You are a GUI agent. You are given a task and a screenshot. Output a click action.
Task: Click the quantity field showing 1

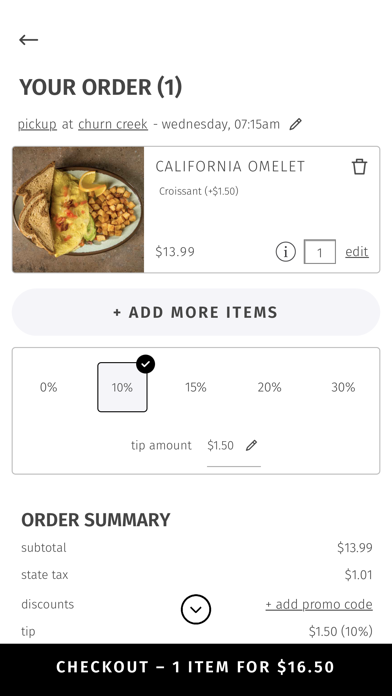click(320, 252)
